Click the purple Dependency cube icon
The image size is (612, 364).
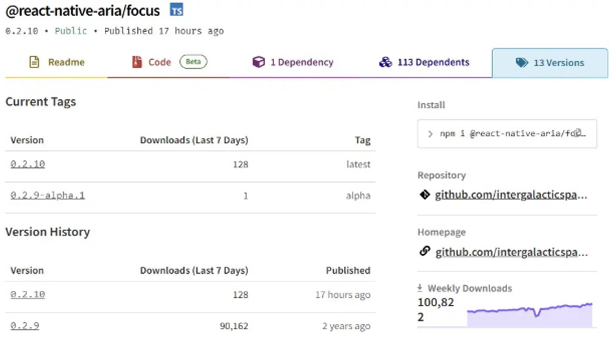259,62
